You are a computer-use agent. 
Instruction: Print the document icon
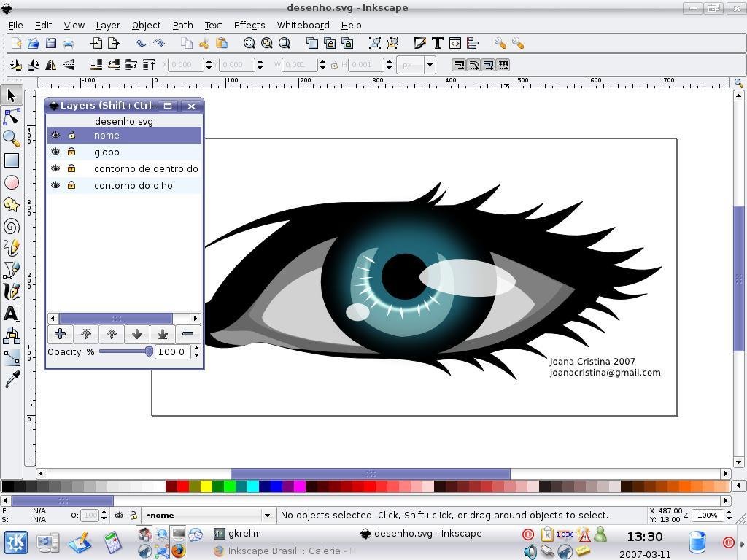click(x=69, y=43)
